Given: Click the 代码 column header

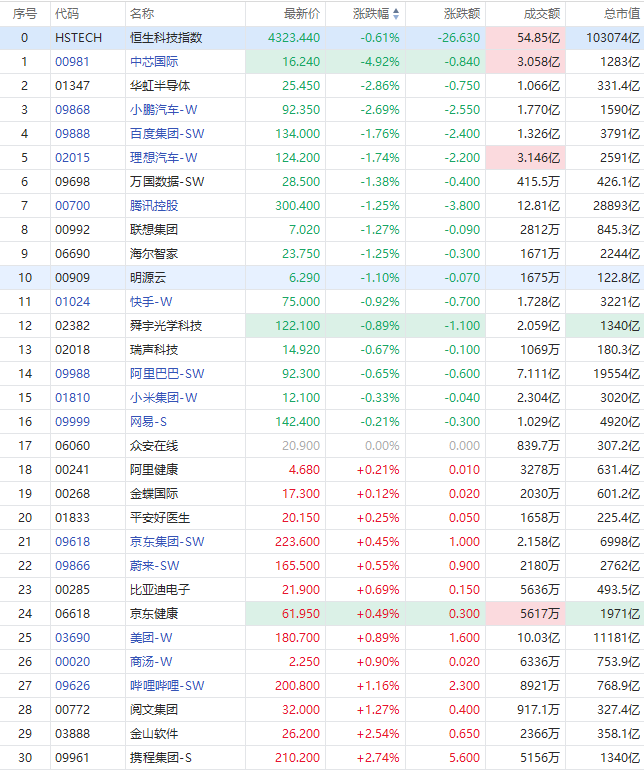Looking at the screenshot, I should point(67,14).
